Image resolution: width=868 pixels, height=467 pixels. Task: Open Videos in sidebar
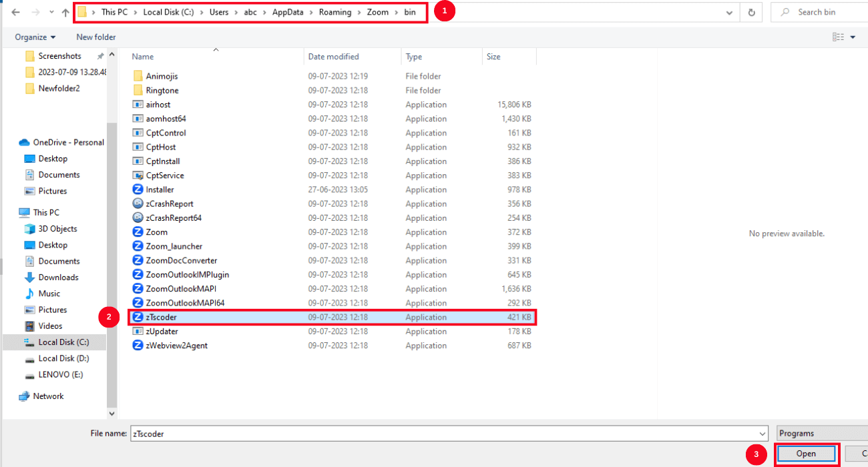pos(51,326)
